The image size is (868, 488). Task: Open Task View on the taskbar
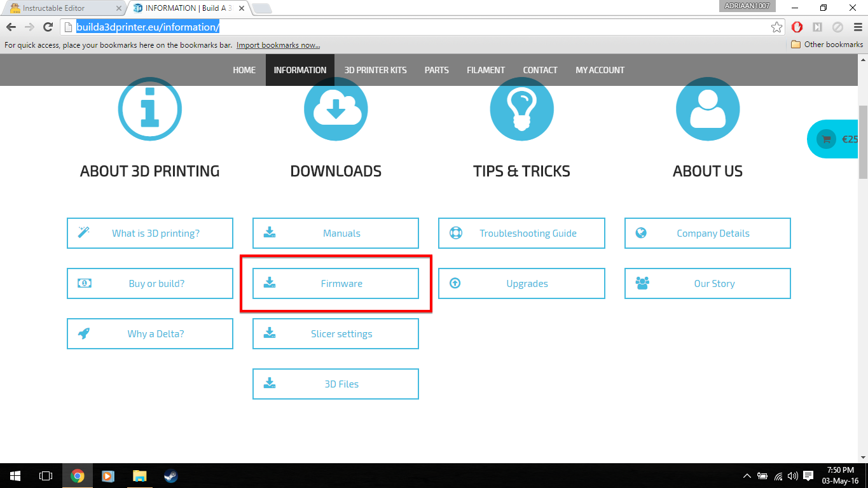pyautogui.click(x=46, y=475)
